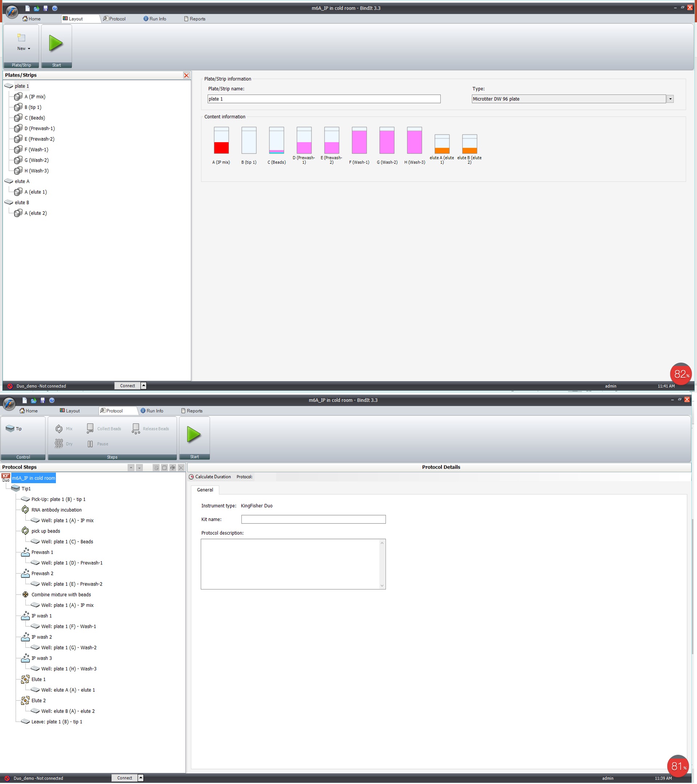Click the Tip control icon
The height and width of the screenshot is (784, 697).
(x=11, y=429)
